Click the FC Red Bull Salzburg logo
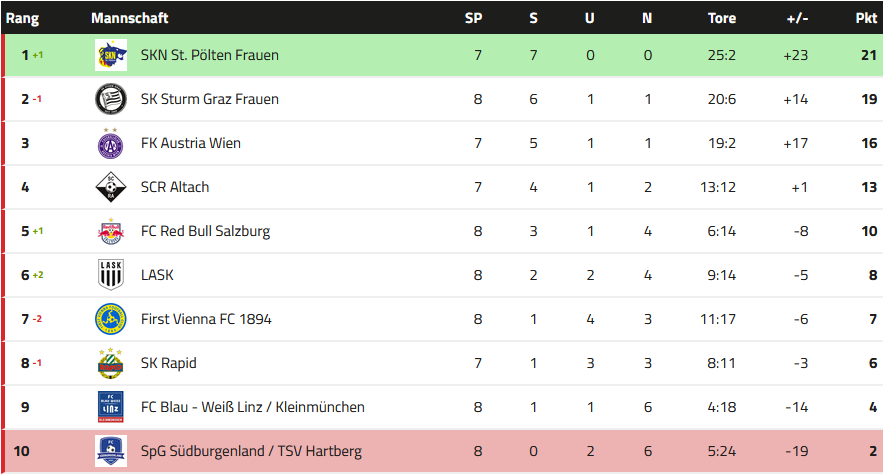 111,231
